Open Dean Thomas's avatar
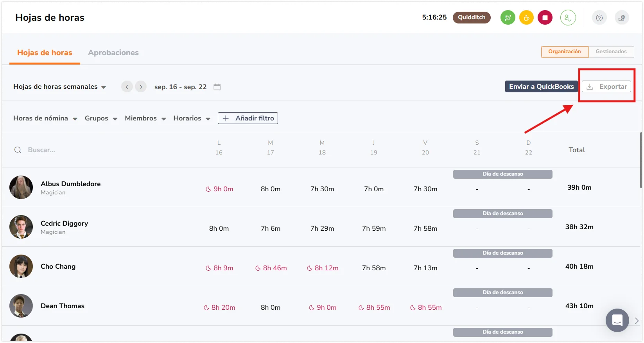Viewport: 644px width, 343px height. (21, 306)
